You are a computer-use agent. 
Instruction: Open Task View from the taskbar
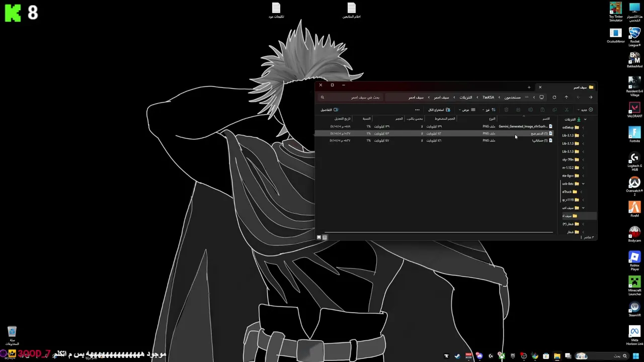tap(568, 356)
